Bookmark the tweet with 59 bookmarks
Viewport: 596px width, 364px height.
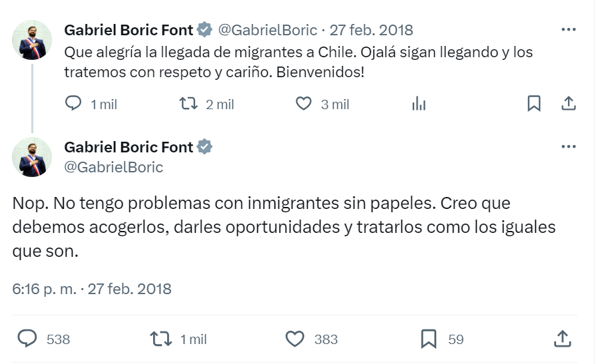coord(429,339)
